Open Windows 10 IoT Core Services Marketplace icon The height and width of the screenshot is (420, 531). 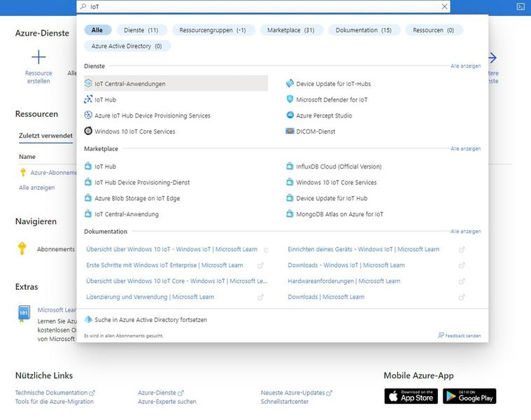(x=290, y=182)
